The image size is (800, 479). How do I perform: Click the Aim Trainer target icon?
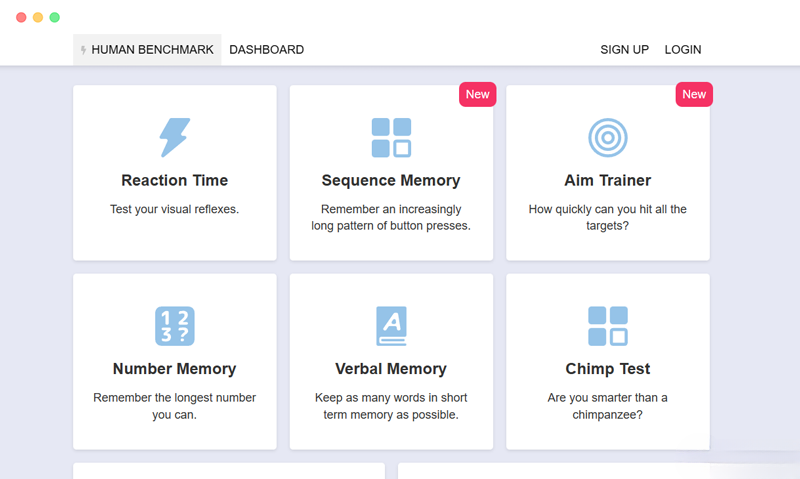(608, 137)
